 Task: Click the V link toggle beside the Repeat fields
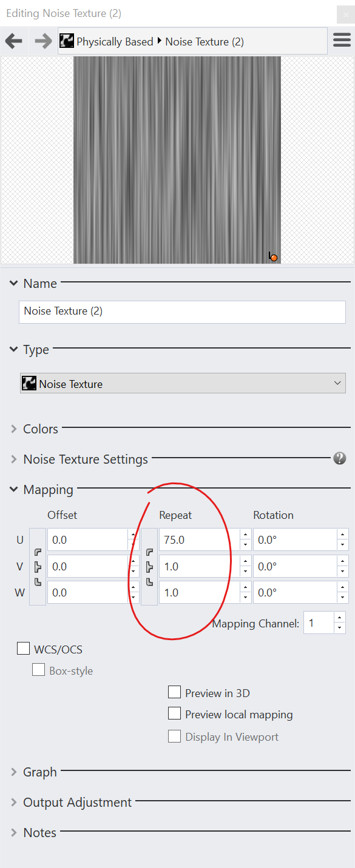pos(149,566)
